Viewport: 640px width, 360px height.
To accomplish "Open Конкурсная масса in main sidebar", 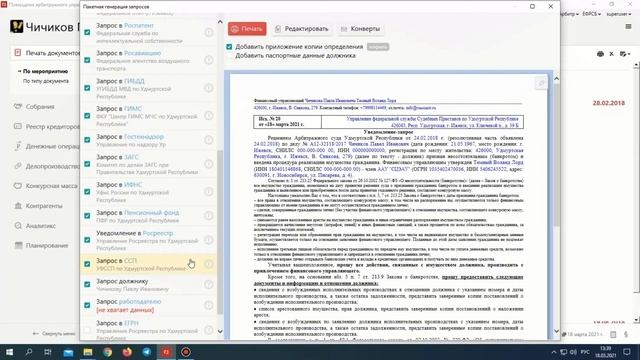I will (x=46, y=186).
